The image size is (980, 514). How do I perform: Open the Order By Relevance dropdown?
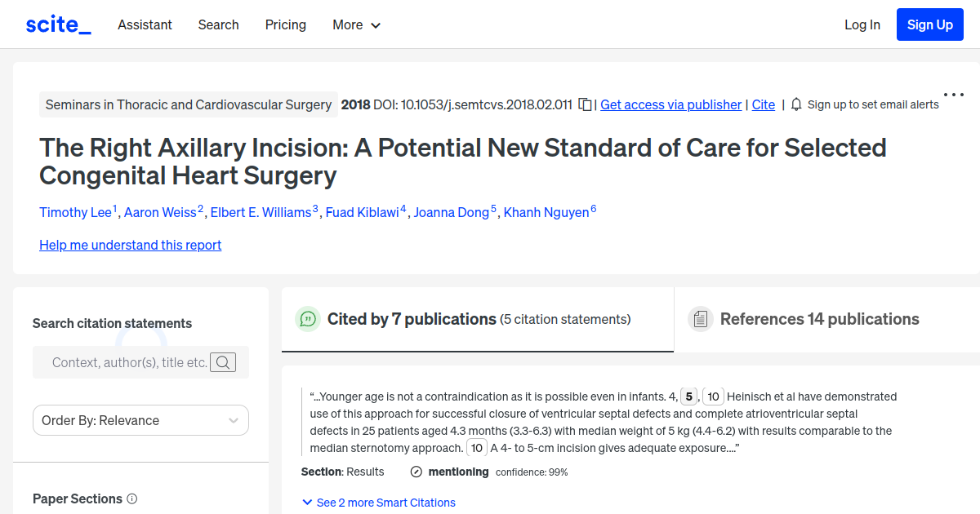[140, 419]
